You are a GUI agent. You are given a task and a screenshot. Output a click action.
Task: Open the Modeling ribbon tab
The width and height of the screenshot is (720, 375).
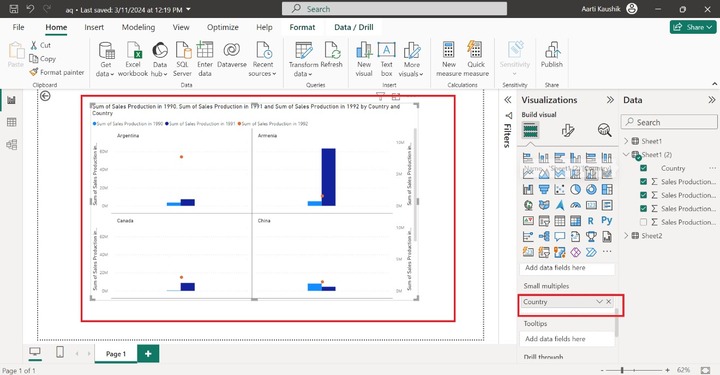[x=138, y=27]
